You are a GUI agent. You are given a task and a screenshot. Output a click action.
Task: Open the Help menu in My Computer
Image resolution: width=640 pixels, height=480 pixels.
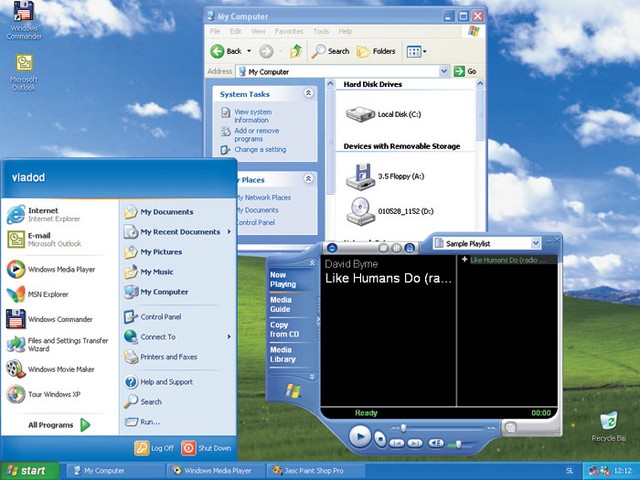point(345,31)
